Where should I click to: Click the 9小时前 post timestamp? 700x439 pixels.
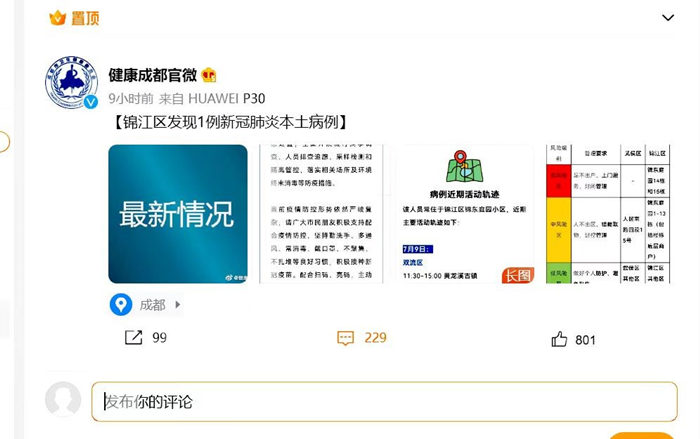(131, 98)
